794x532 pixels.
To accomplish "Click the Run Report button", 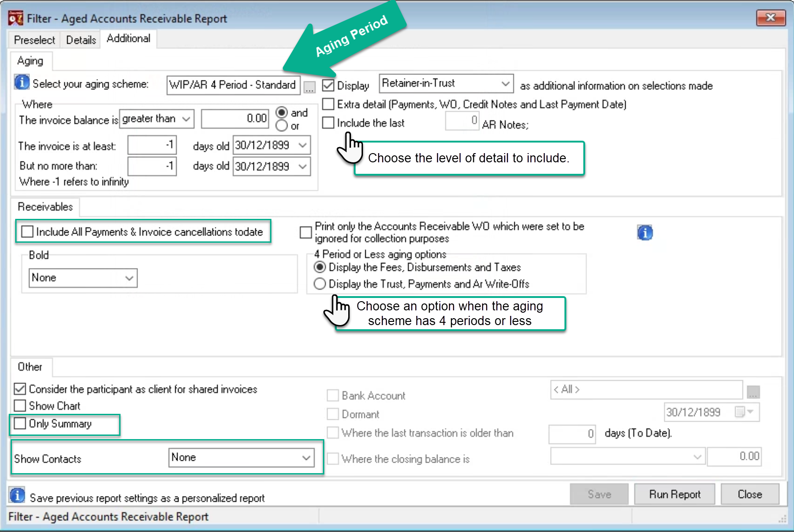I will (674, 494).
